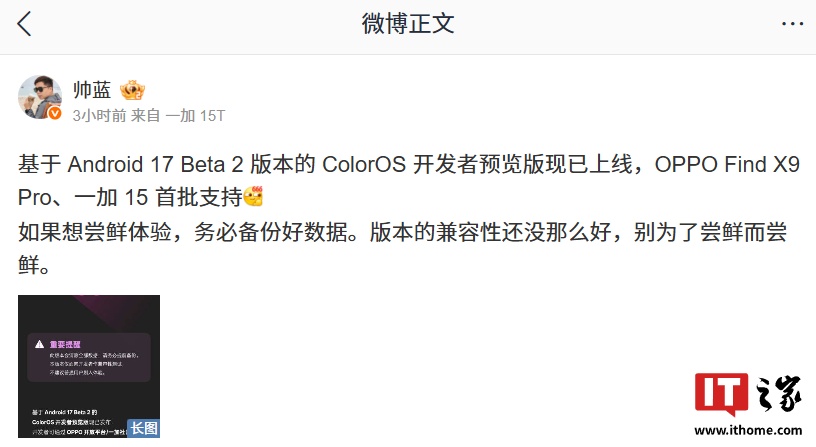The image size is (816, 447).
Task: Click the 长图 long-image badge
Action: coord(143,427)
